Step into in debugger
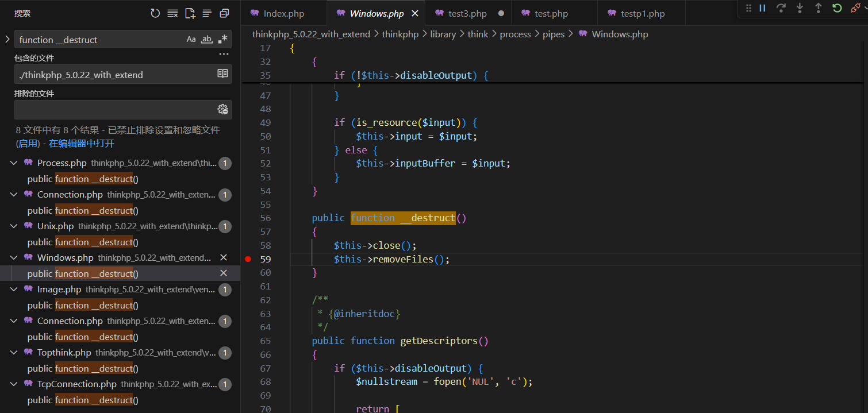The width and height of the screenshot is (868, 413). (800, 8)
